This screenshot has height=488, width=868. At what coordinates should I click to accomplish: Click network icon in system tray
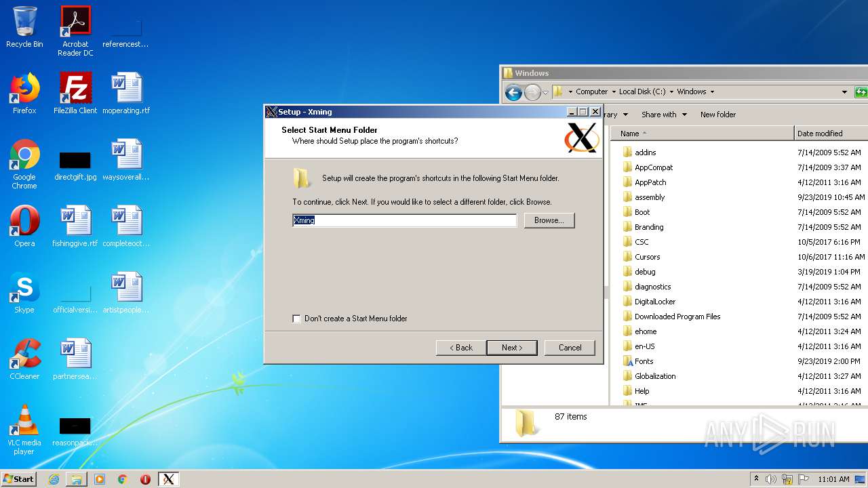(787, 479)
